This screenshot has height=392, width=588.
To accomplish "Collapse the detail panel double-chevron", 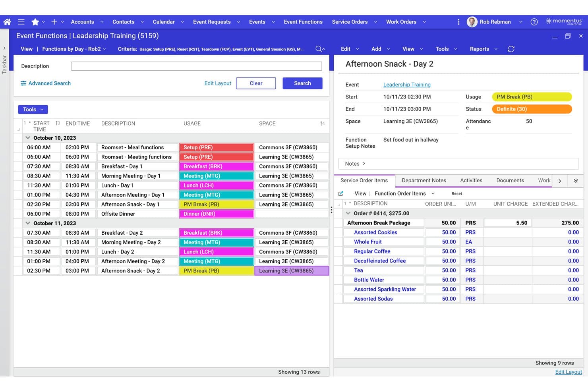I will coord(576,181).
